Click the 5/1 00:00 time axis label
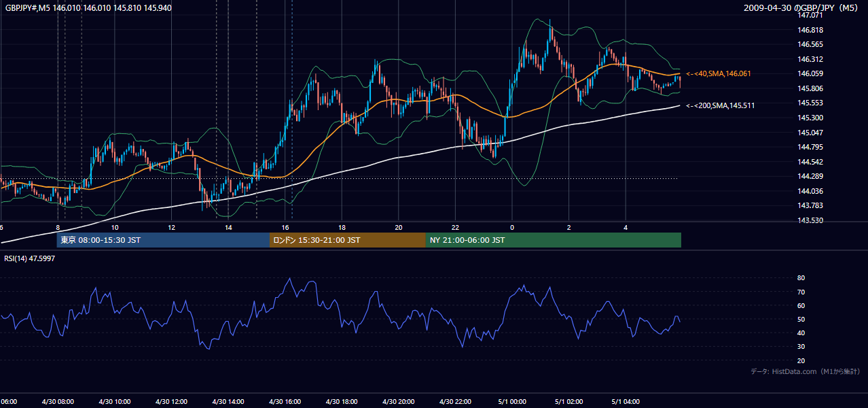 click(x=512, y=402)
